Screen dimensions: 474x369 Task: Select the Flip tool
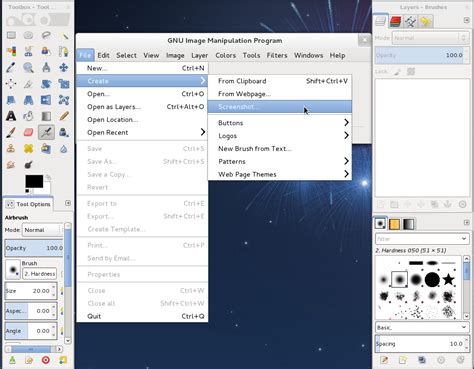click(46, 100)
